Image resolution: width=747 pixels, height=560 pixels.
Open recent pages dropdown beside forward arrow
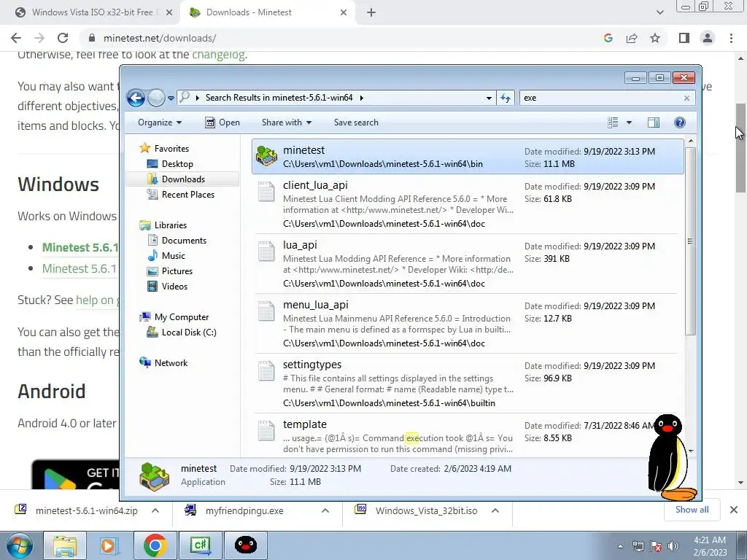pos(171,98)
